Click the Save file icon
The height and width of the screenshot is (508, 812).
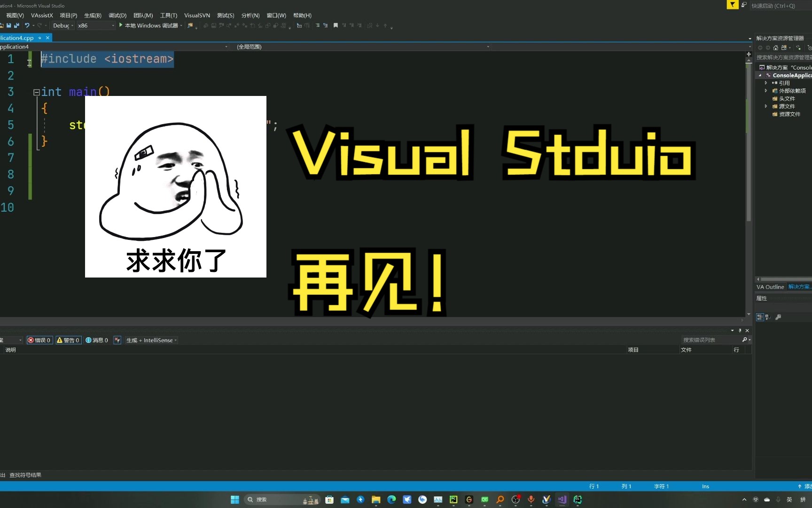pos(8,25)
